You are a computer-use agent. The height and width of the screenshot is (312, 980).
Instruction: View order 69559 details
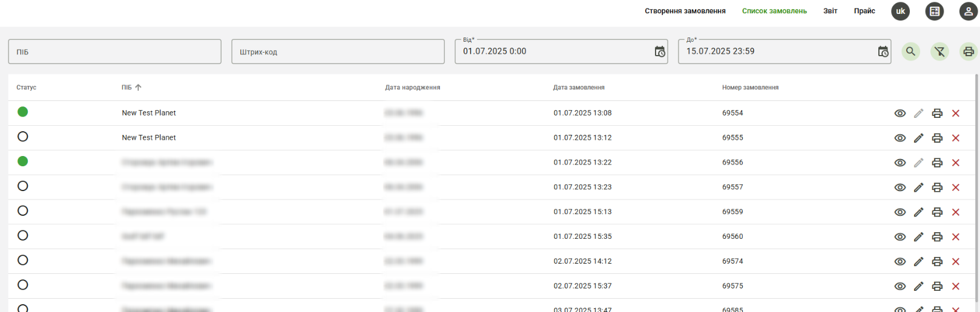(x=900, y=212)
